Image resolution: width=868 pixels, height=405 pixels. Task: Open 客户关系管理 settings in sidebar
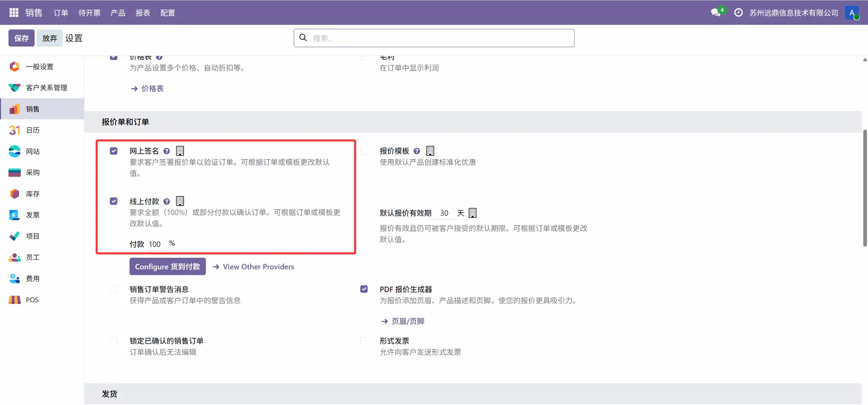tap(46, 88)
